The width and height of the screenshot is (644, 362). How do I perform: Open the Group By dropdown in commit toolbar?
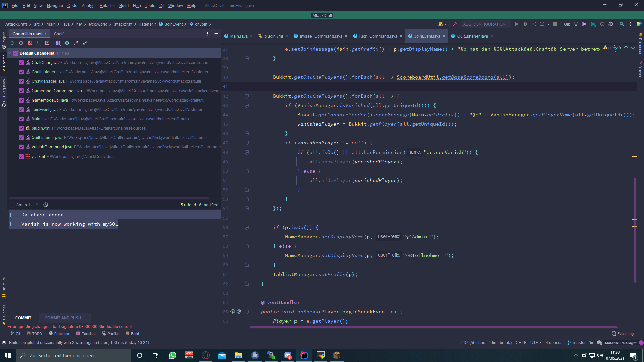[58, 43]
